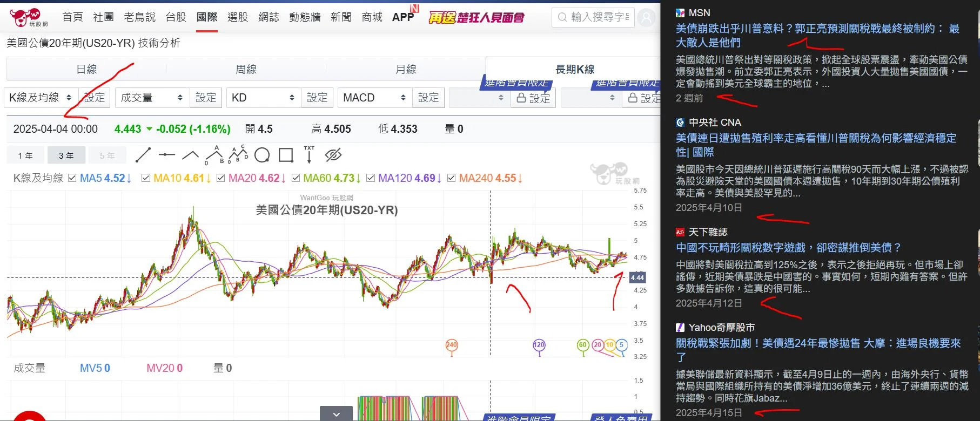Open the 首頁 menu
This screenshot has height=421, width=980.
[x=72, y=17]
